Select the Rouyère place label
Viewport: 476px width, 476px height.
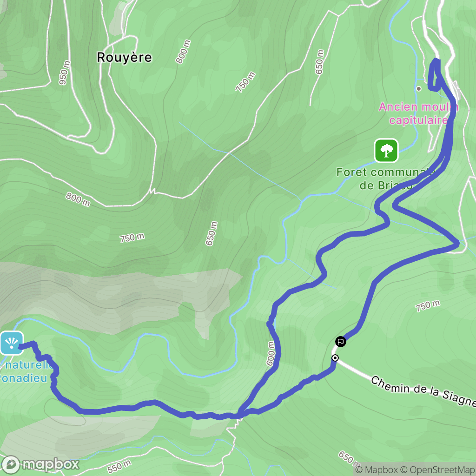click(124, 57)
